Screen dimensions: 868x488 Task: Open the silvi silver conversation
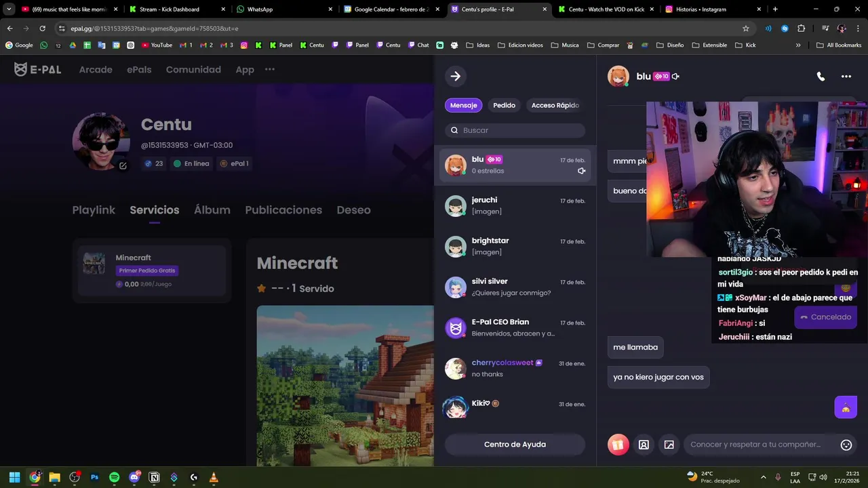pyautogui.click(x=515, y=287)
